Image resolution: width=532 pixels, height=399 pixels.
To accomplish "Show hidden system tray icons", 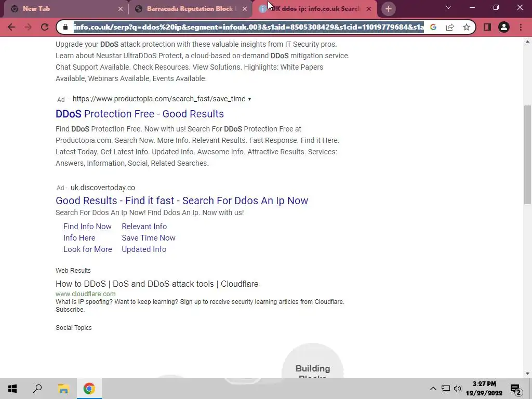I will point(433,389).
